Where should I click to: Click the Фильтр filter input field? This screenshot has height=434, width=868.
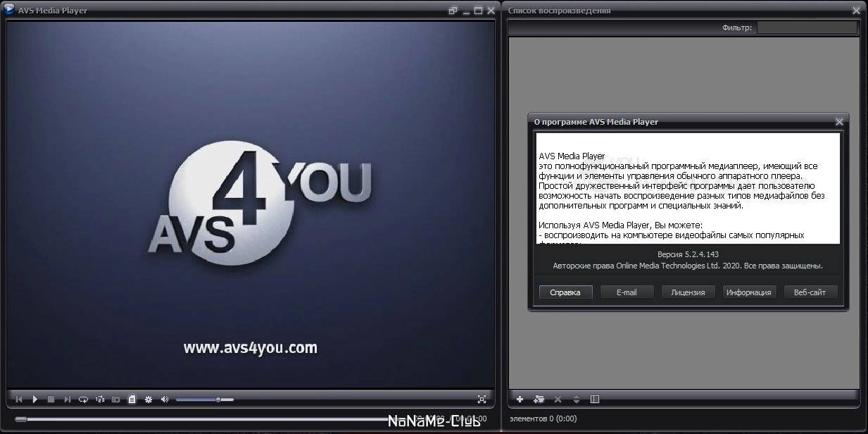point(807,27)
